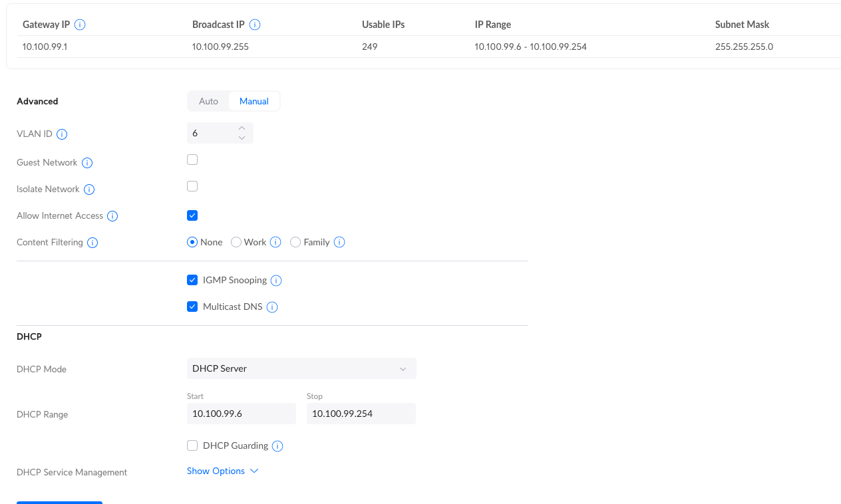Click the Multicast DNS info icon
Image resolution: width=841 pixels, height=504 pixels.
[271, 307]
